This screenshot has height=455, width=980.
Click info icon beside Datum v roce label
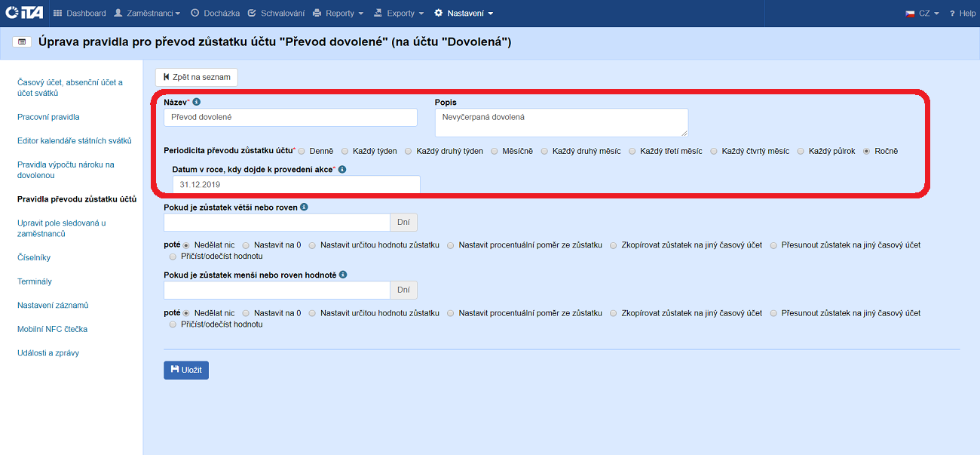coord(342,170)
